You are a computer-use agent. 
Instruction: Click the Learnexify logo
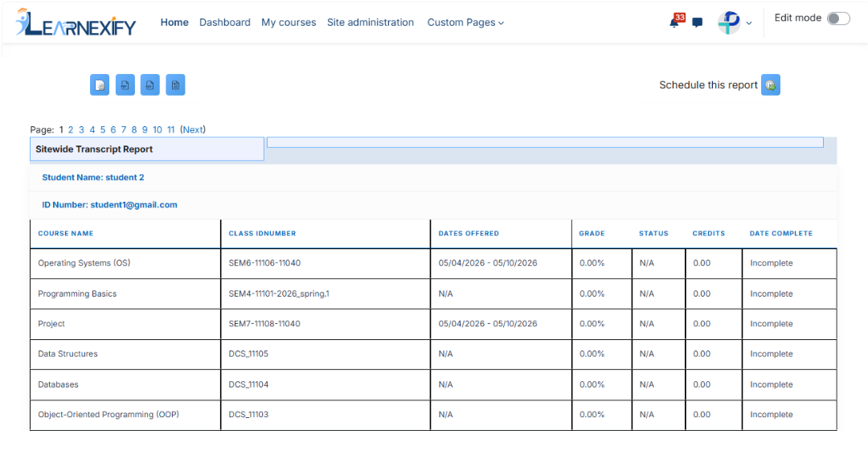pyautogui.click(x=76, y=23)
